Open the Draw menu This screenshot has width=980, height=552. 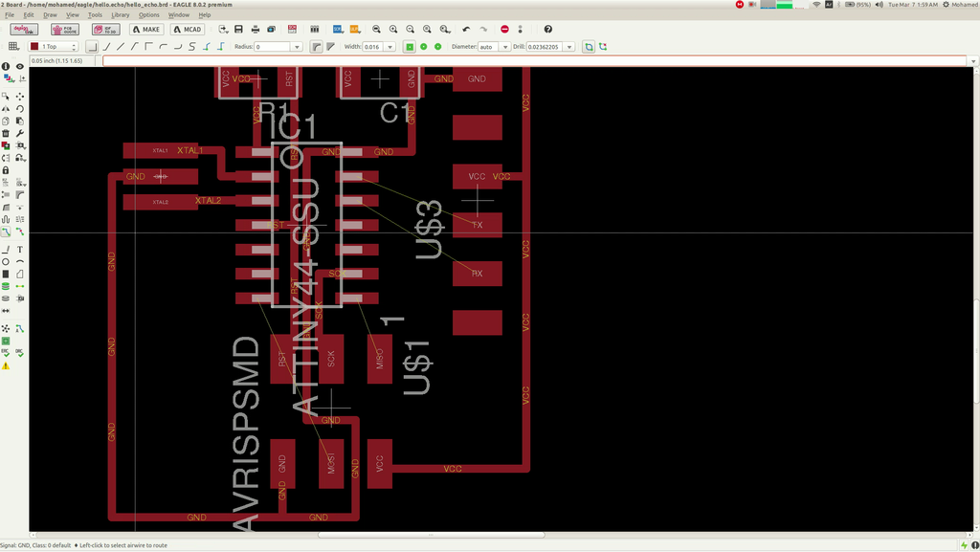[50, 15]
